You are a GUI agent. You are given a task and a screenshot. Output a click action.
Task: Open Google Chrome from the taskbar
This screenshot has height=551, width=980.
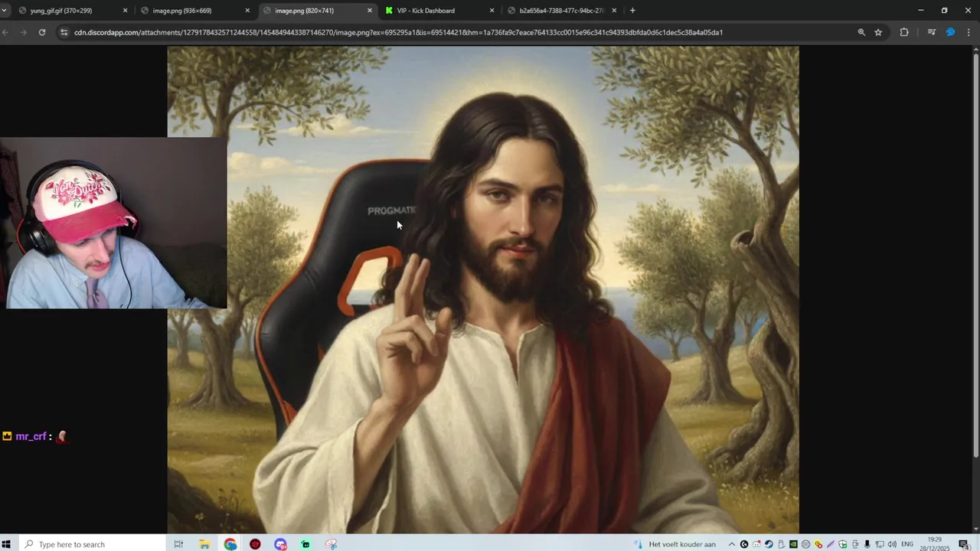coord(230,544)
